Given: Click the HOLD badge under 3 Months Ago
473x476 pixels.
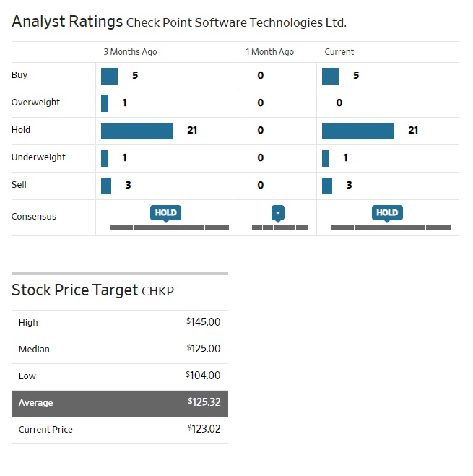Looking at the screenshot, I should [x=165, y=212].
